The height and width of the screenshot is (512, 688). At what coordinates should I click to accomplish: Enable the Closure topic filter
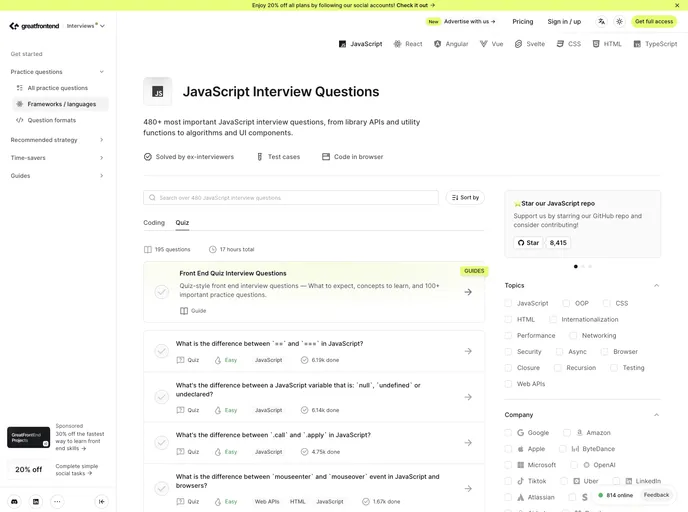pyautogui.click(x=509, y=368)
